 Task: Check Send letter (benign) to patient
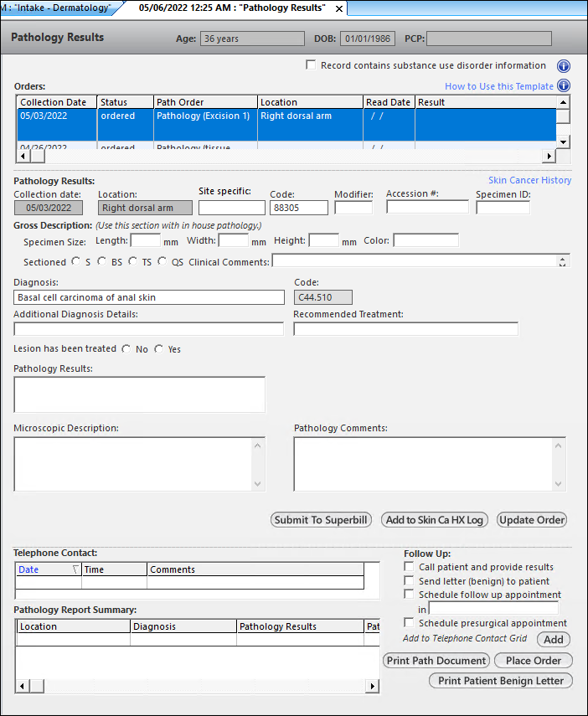pyautogui.click(x=409, y=581)
